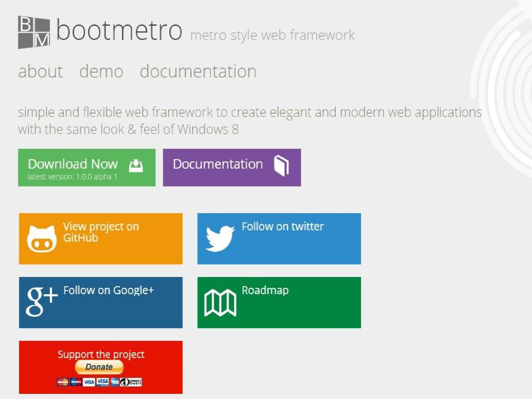Click the BM bootmetro logo icon

(34, 32)
